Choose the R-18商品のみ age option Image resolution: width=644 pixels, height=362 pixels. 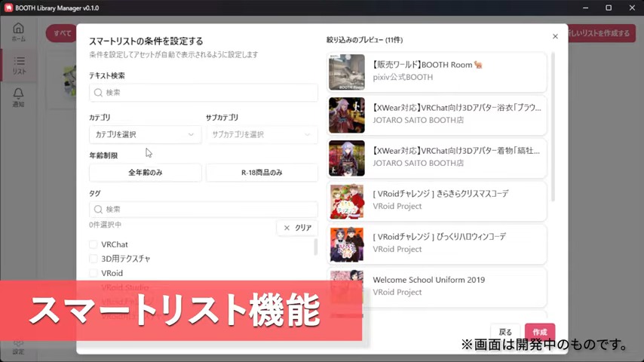[x=262, y=173]
